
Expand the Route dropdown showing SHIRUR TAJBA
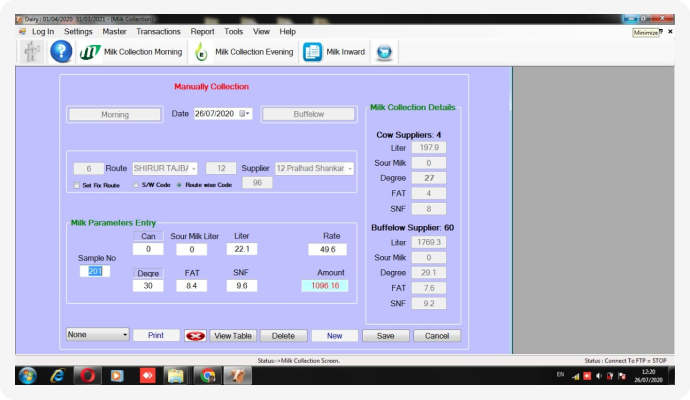[193, 168]
